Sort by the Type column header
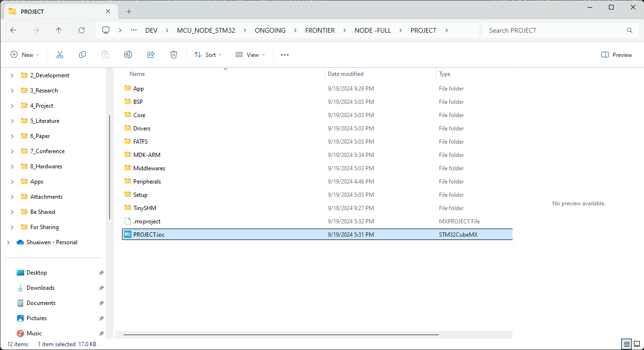The image size is (644, 350). click(x=445, y=74)
